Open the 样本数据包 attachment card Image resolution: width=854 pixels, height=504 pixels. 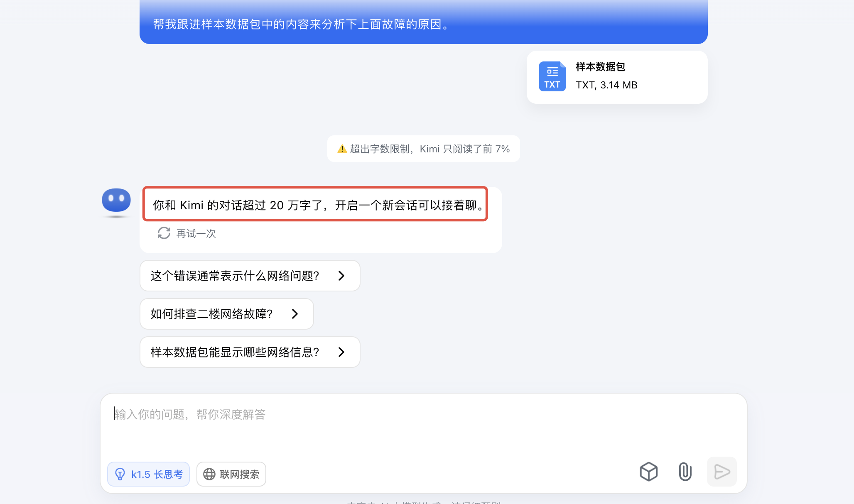point(616,77)
